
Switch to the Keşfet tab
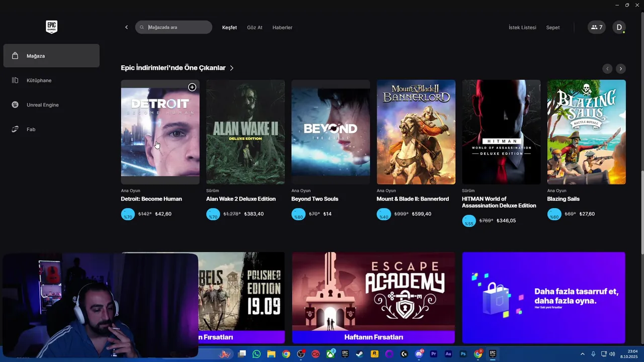[x=229, y=28]
